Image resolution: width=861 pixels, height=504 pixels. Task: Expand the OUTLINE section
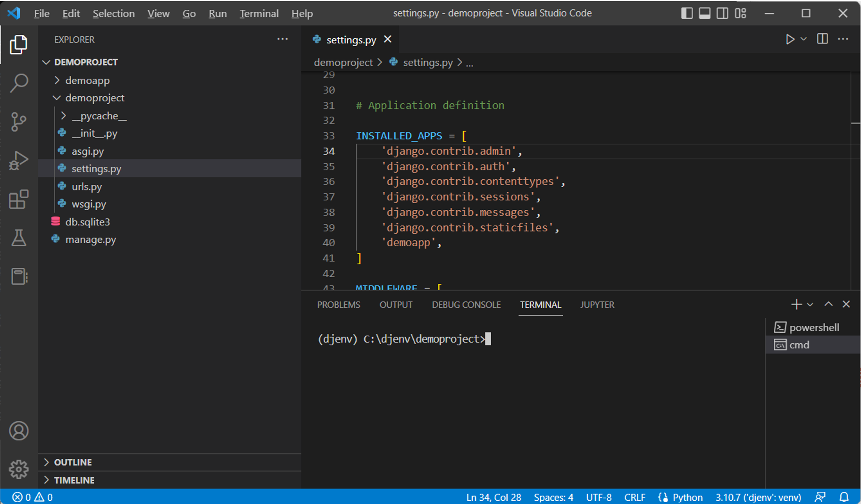pyautogui.click(x=73, y=462)
